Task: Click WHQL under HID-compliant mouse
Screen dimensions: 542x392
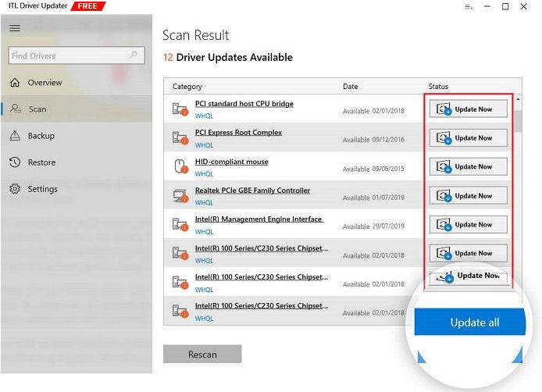Action: pyautogui.click(x=204, y=174)
